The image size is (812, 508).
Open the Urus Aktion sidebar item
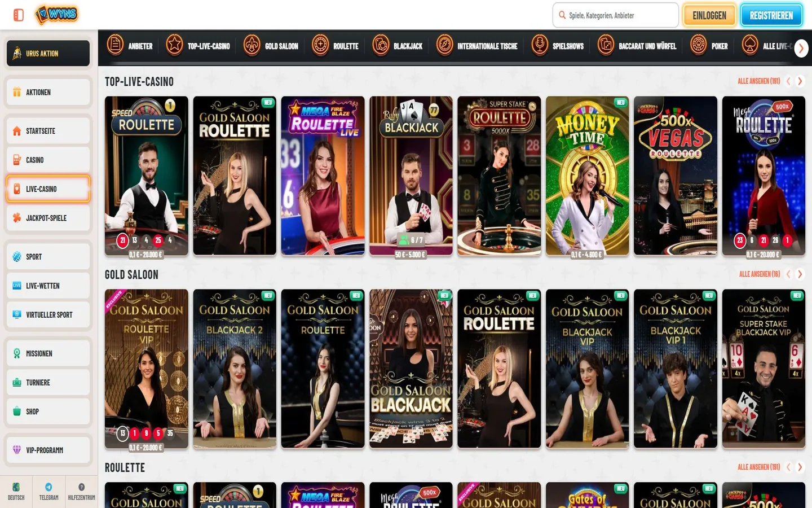(x=48, y=54)
